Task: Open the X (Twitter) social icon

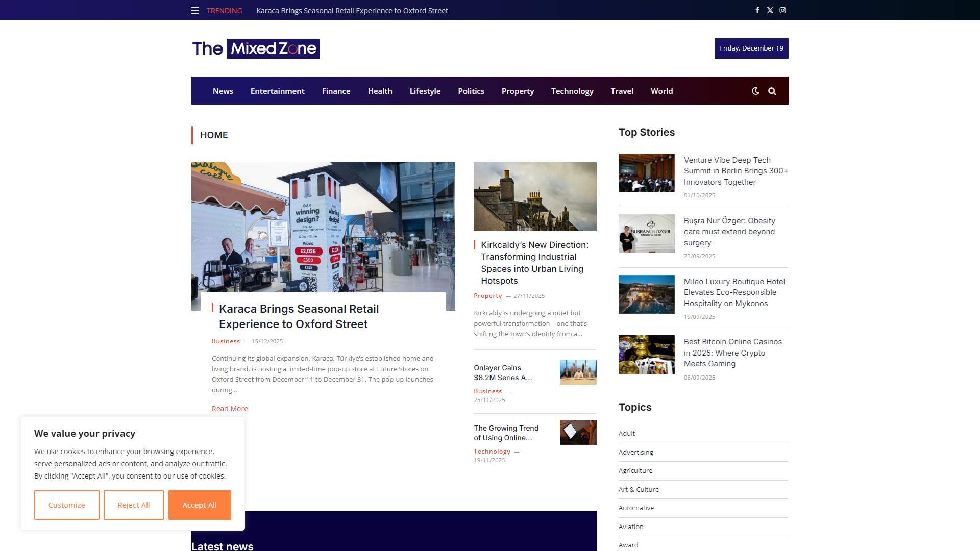Action: point(770,10)
